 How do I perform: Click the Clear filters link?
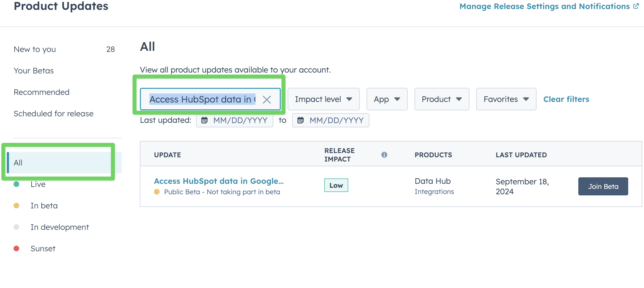566,99
